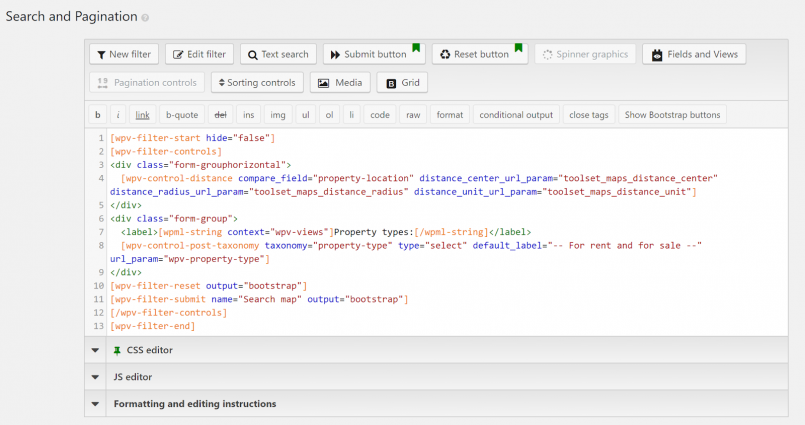
Task: Click the [wpv-filter-controls] line 2
Action: [166, 152]
